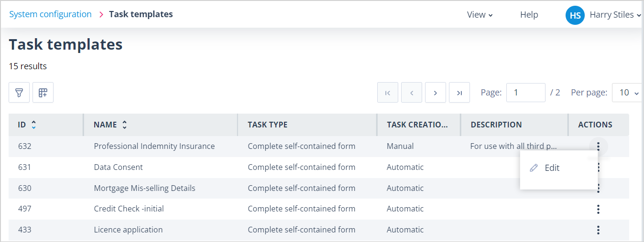
Task: Select the Licence application name cell
Action: click(x=128, y=230)
